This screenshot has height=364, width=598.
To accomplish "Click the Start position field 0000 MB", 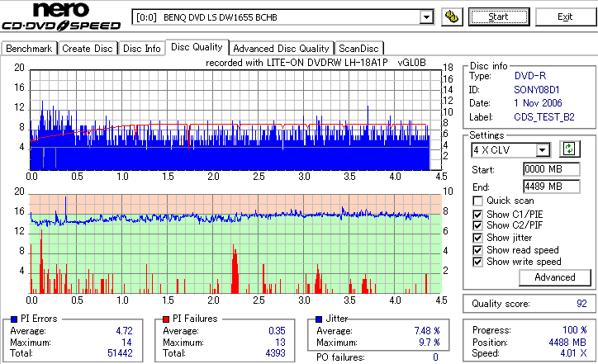I will pyautogui.click(x=552, y=169).
